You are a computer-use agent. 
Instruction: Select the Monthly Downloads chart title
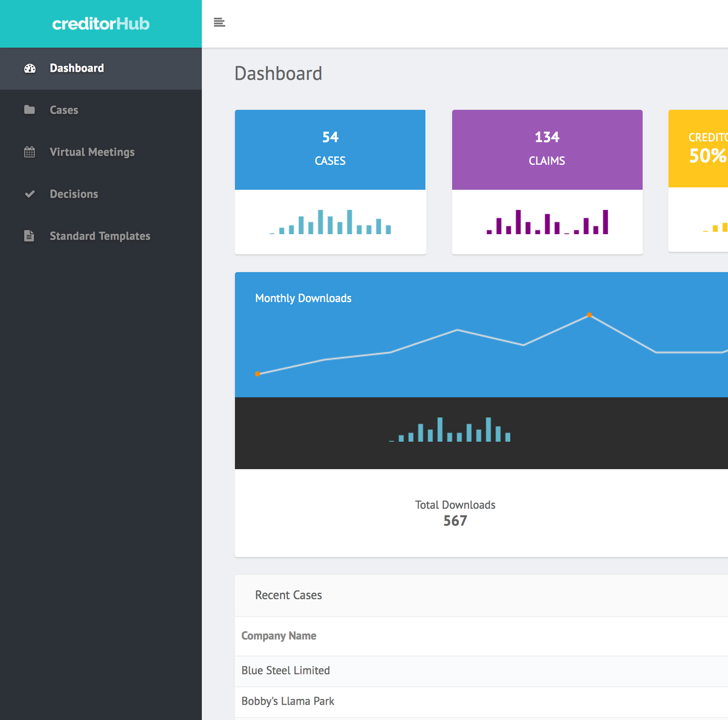tap(303, 298)
